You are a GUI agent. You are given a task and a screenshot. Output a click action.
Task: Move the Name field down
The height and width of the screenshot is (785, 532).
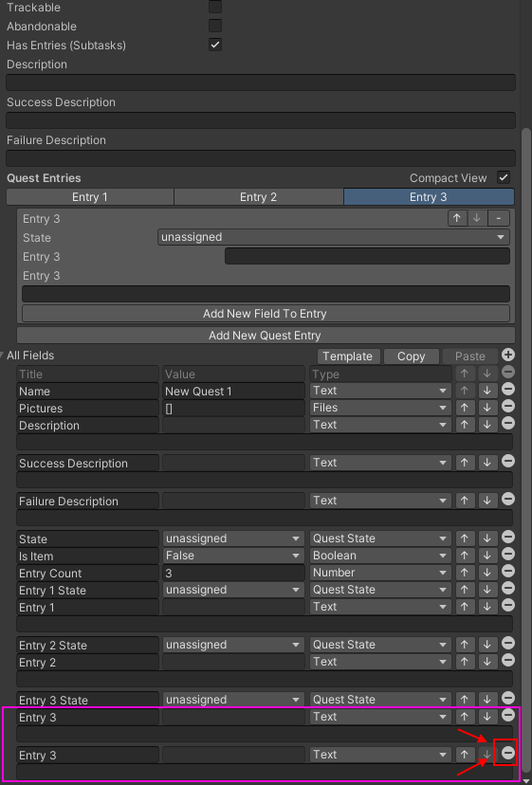(x=486, y=391)
